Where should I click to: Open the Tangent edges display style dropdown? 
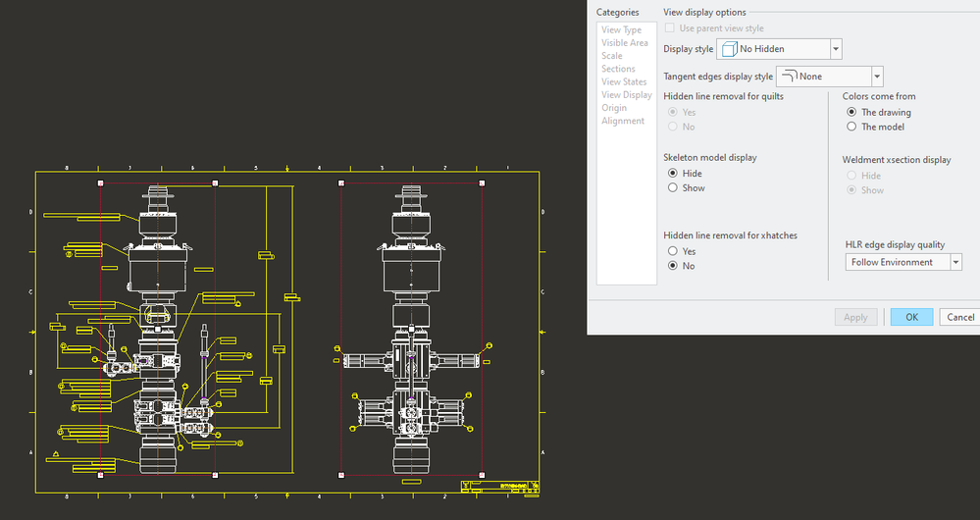[x=829, y=77]
